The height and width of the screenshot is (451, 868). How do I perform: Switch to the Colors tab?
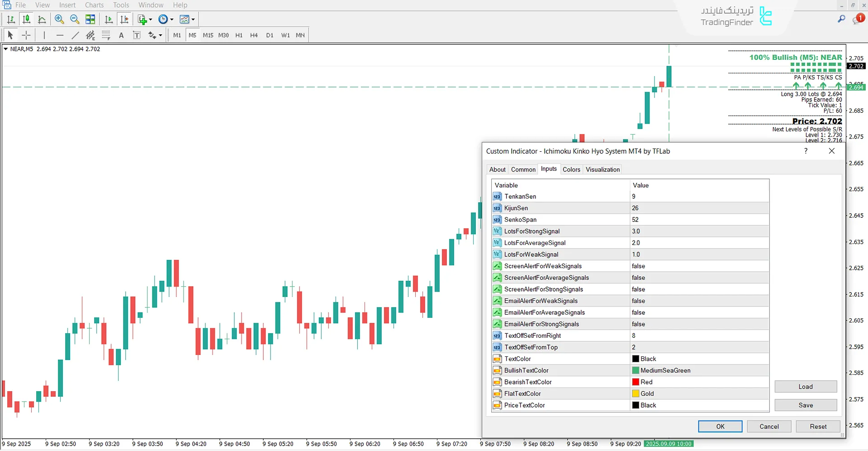point(571,169)
